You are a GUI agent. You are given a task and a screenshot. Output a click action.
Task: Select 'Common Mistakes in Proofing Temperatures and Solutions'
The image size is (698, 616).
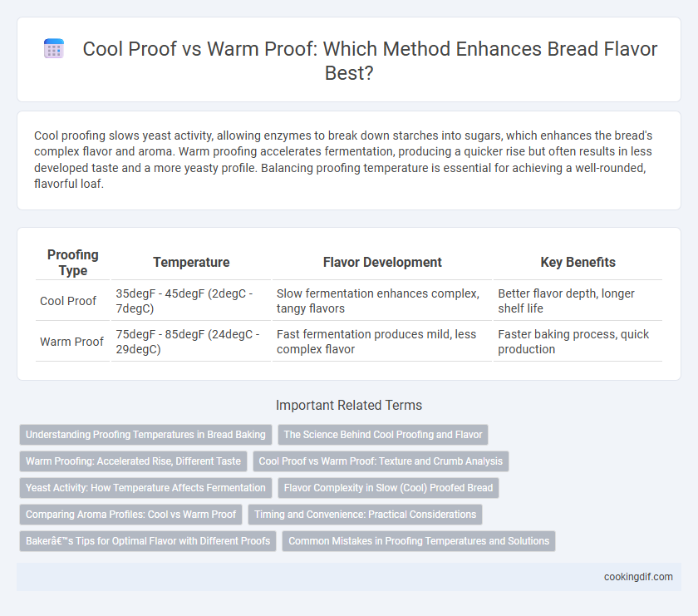[419, 541]
